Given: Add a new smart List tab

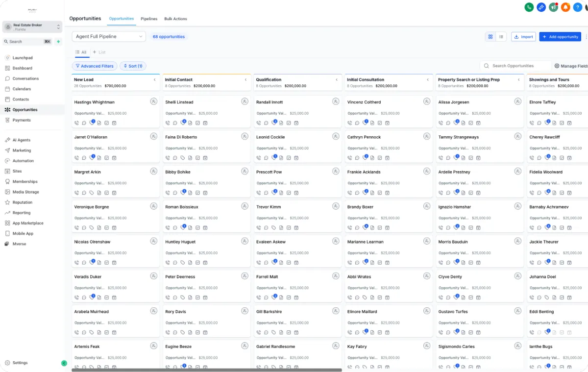Looking at the screenshot, I should 99,52.
